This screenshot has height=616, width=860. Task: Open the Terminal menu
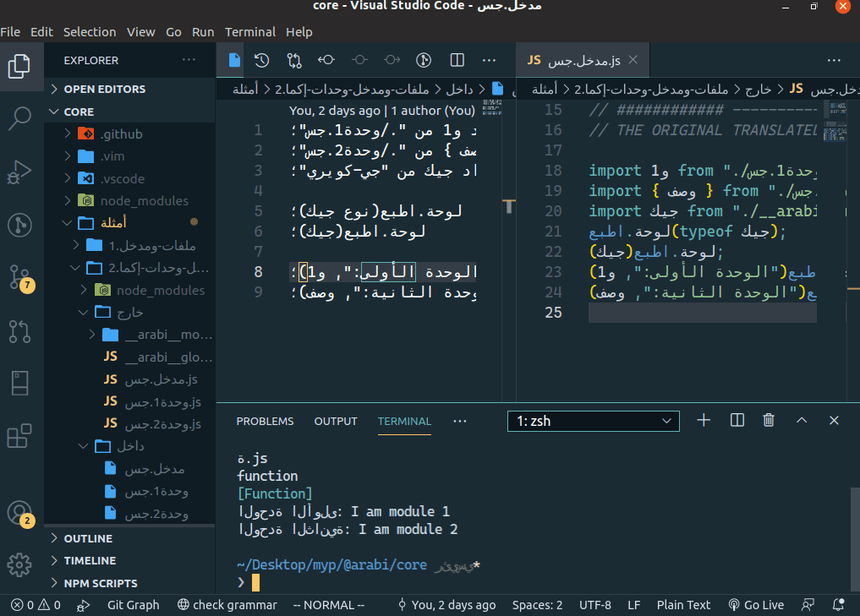click(250, 32)
